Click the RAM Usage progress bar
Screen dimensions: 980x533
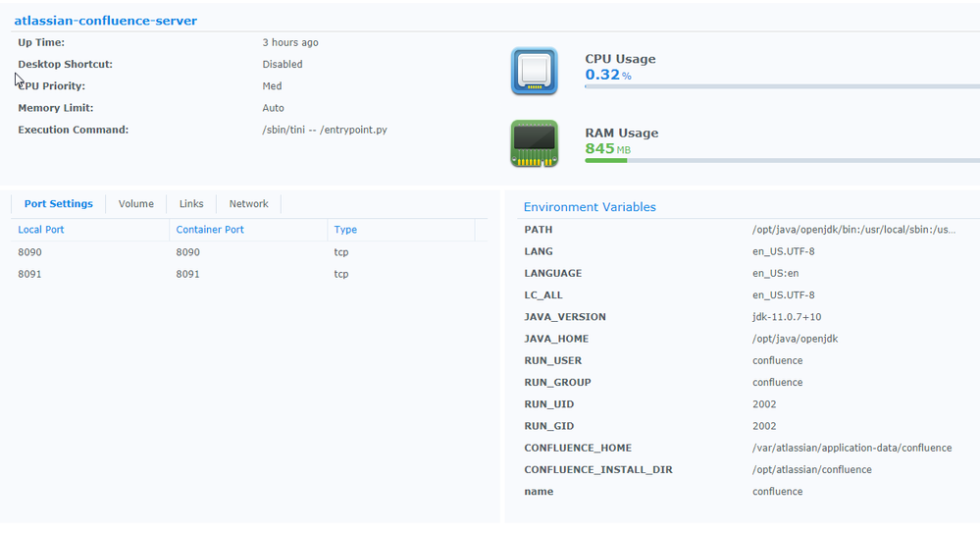point(782,161)
